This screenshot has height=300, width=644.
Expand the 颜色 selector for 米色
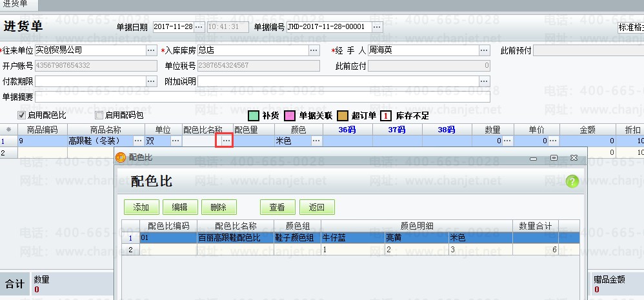click(316, 141)
